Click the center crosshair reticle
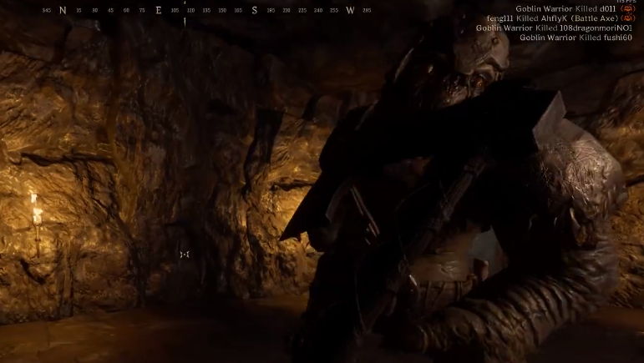 (x=185, y=255)
